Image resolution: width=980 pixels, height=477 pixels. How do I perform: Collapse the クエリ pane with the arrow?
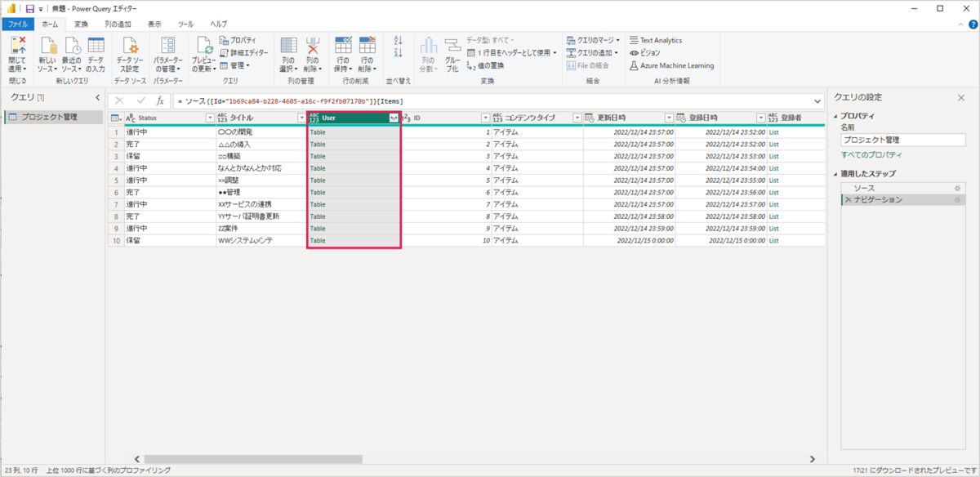pos(97,98)
